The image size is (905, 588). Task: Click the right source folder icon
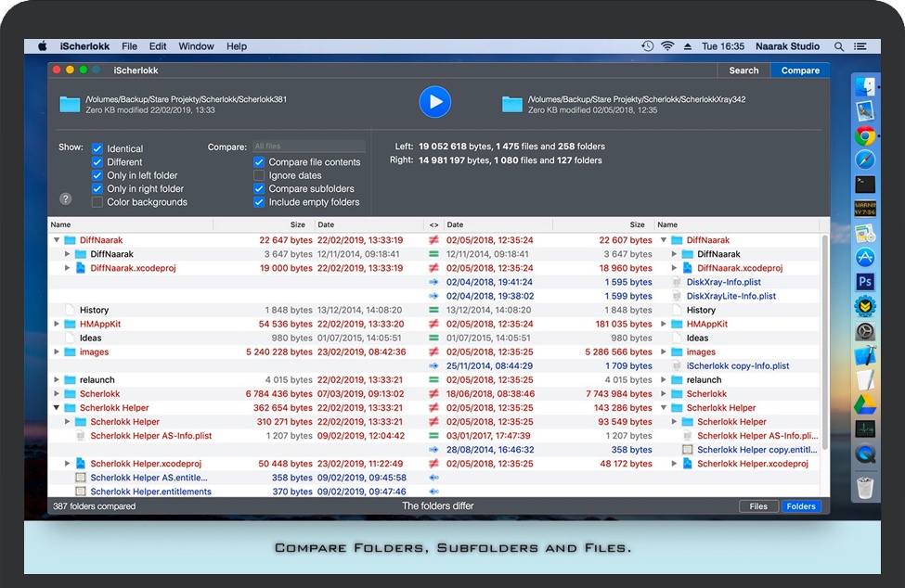[512, 104]
